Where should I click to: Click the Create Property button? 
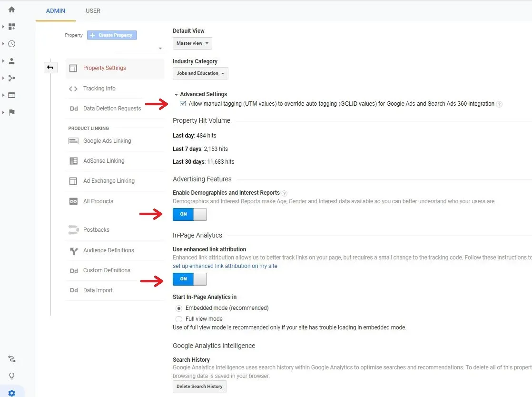click(x=112, y=35)
